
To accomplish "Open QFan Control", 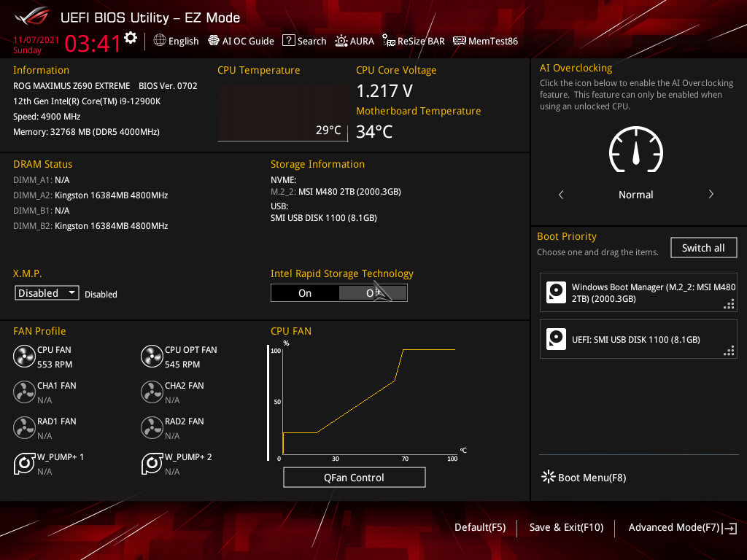I will point(354,477).
